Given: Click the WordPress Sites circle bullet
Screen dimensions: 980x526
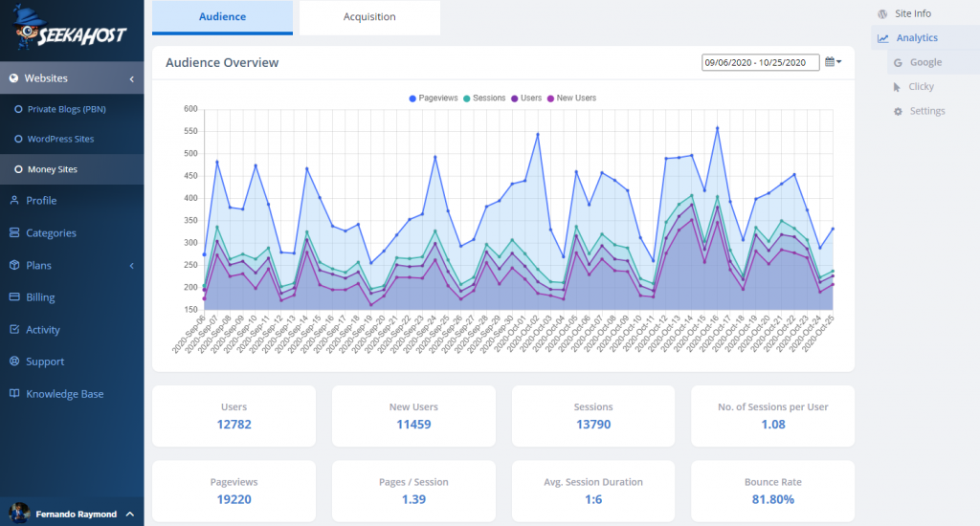Looking at the screenshot, I should point(18,140).
